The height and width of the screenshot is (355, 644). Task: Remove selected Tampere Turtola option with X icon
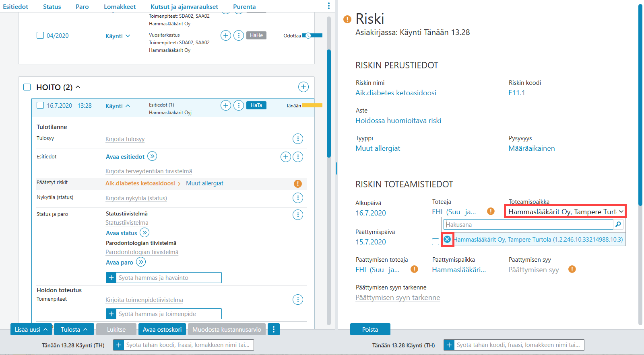tap(447, 239)
